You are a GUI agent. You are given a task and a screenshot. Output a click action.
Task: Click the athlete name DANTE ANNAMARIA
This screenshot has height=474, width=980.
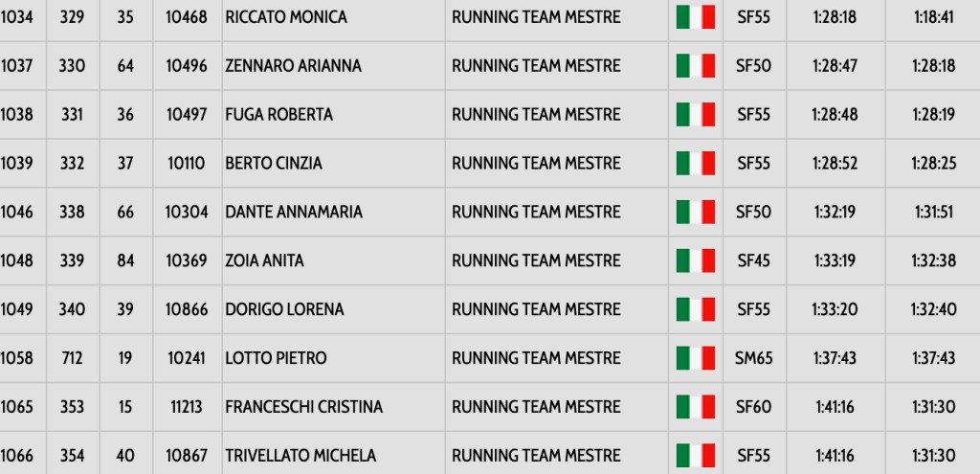[294, 213]
